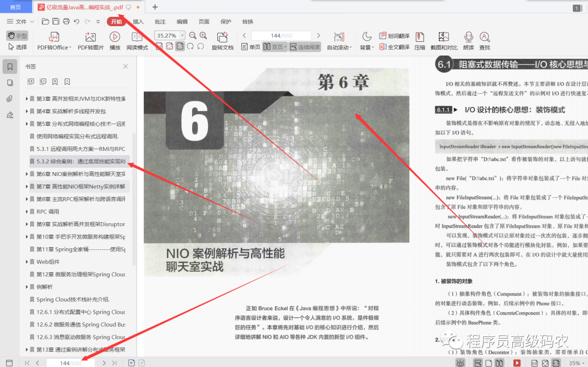Click the red play button in status bar
The image size is (588, 367).
517,363
